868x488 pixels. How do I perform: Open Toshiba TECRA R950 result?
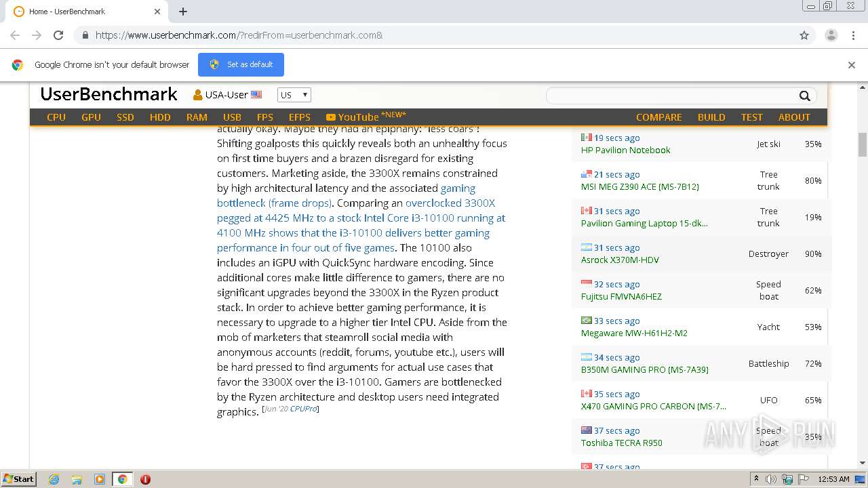(x=621, y=443)
